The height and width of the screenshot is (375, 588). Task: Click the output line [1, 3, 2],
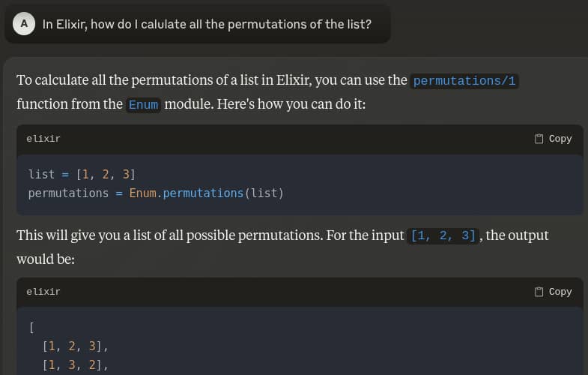tap(76, 366)
